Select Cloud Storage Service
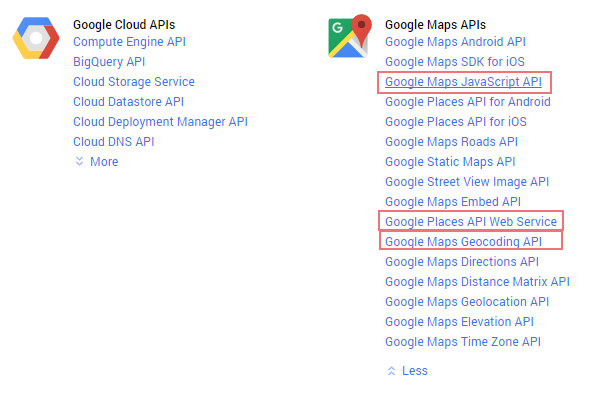The height and width of the screenshot is (393, 614). [134, 82]
